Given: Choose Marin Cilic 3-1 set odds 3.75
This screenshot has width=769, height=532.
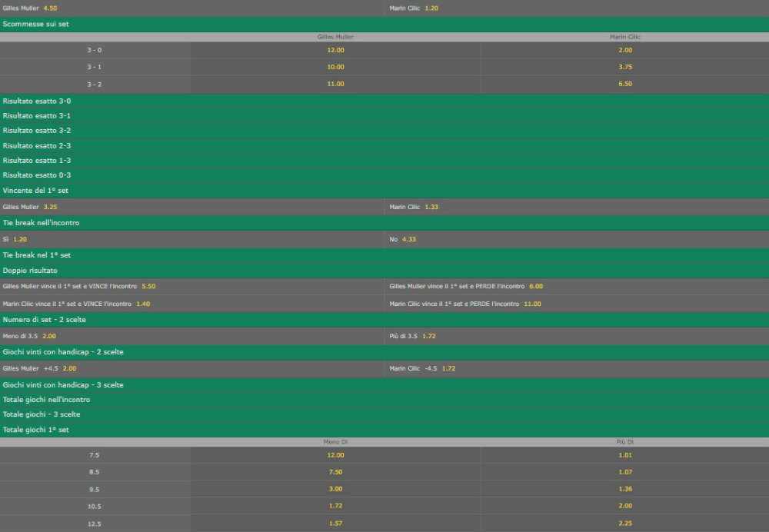Looking at the screenshot, I should click(624, 67).
